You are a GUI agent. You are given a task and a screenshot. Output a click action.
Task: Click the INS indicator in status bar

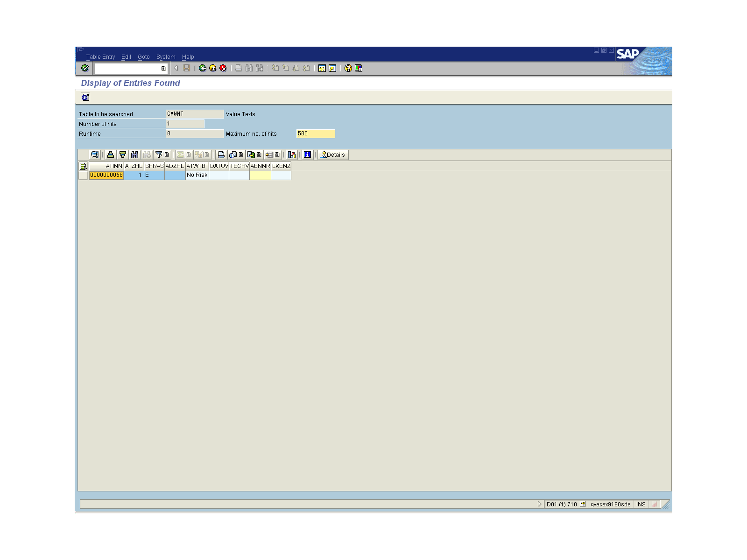coord(641,504)
